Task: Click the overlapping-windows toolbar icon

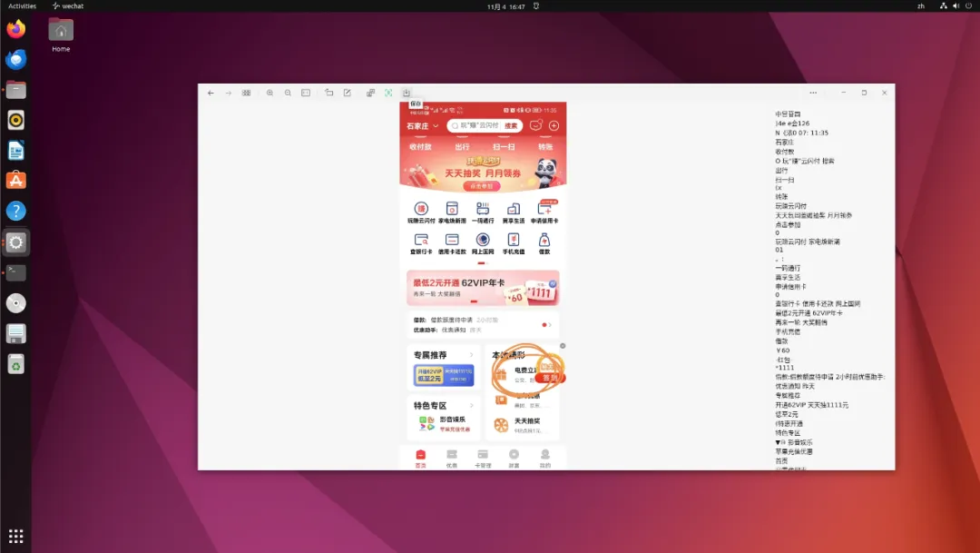Action: [370, 93]
